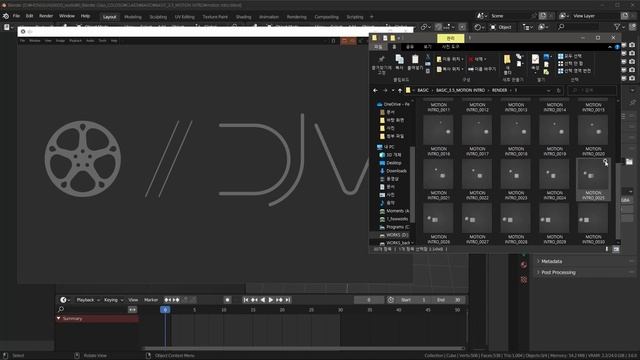Open the Playback menu in the timeline
Screen dimensions: 640x360
coord(88,300)
